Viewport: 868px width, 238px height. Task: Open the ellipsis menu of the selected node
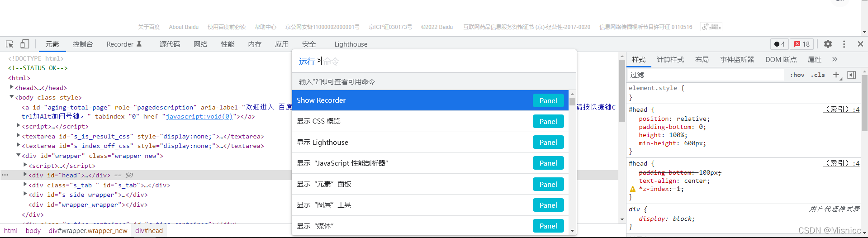pyautogui.click(x=5, y=175)
